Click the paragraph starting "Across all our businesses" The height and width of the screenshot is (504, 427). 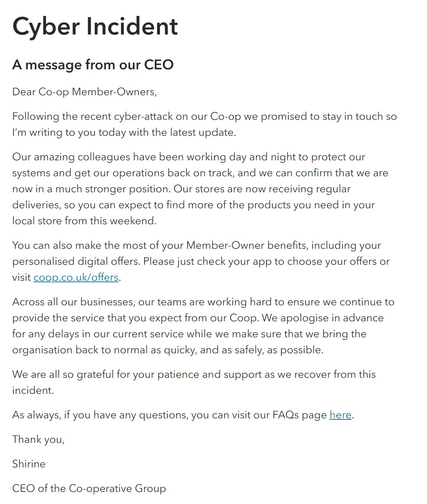point(203,326)
